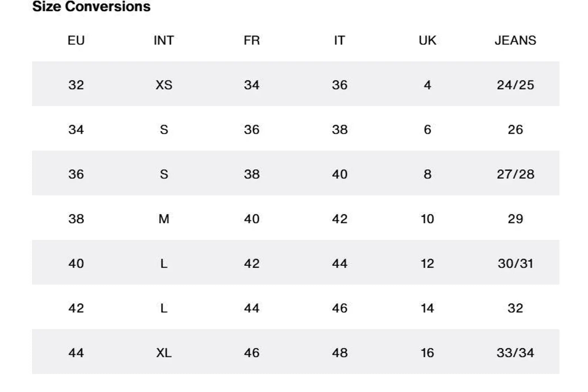Select IT size 48 cell
The width and height of the screenshot is (588, 392).
pos(339,353)
